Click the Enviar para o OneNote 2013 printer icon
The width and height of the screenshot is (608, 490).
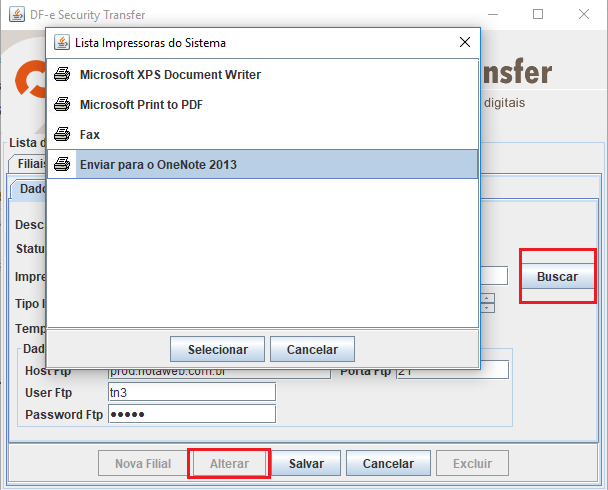pyautogui.click(x=62, y=165)
